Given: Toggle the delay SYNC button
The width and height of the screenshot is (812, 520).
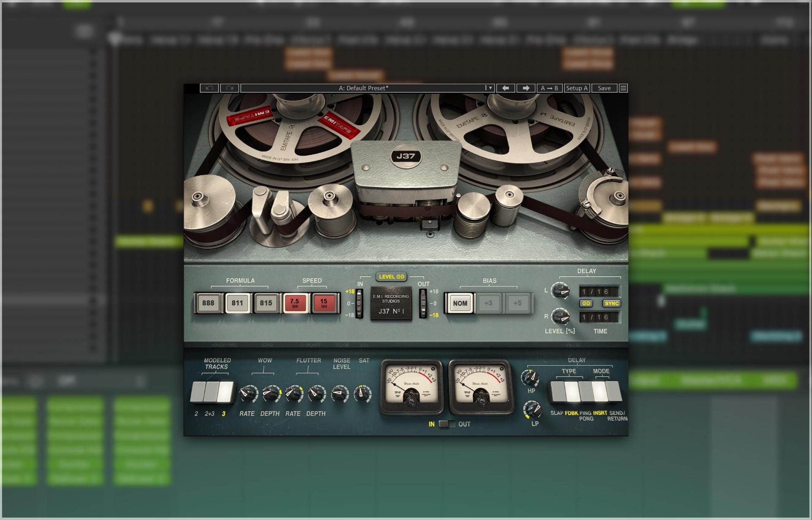Looking at the screenshot, I should 612,303.
